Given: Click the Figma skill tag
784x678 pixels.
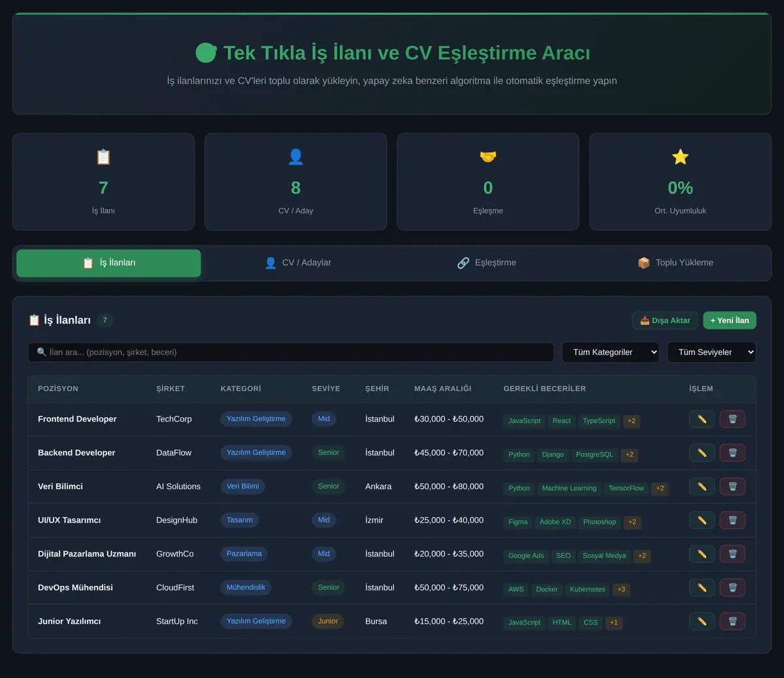Looking at the screenshot, I should [x=518, y=522].
